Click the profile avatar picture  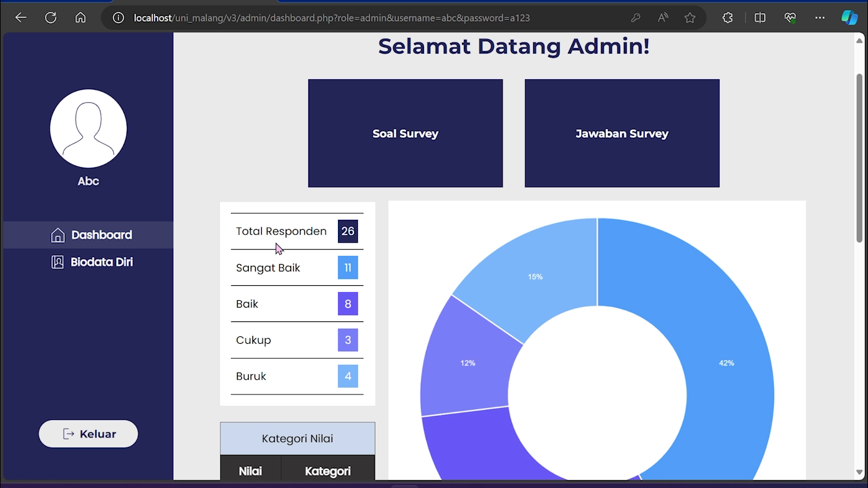pos(89,129)
